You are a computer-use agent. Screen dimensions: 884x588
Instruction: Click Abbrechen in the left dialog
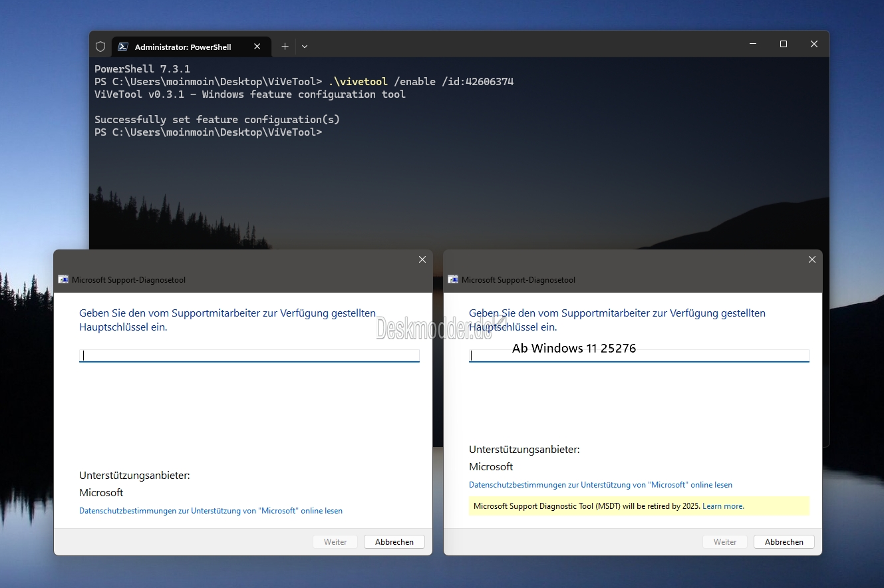pyautogui.click(x=394, y=542)
